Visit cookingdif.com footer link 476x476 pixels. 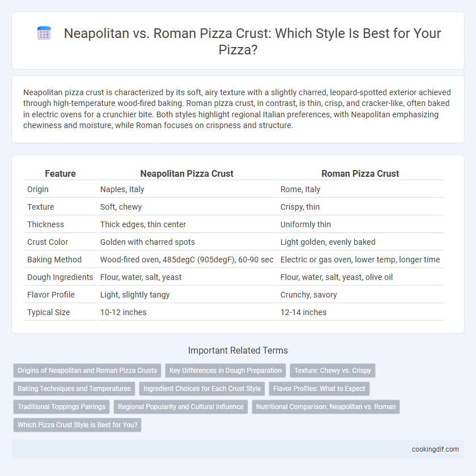click(435, 449)
